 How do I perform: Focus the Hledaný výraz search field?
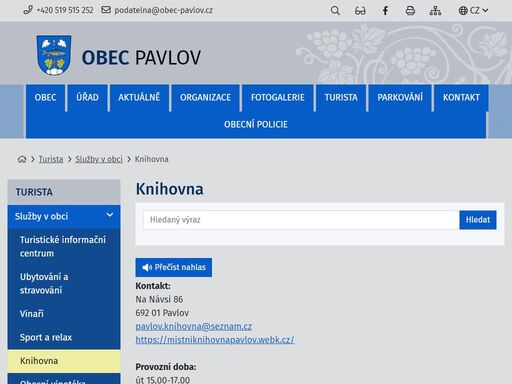point(301,220)
